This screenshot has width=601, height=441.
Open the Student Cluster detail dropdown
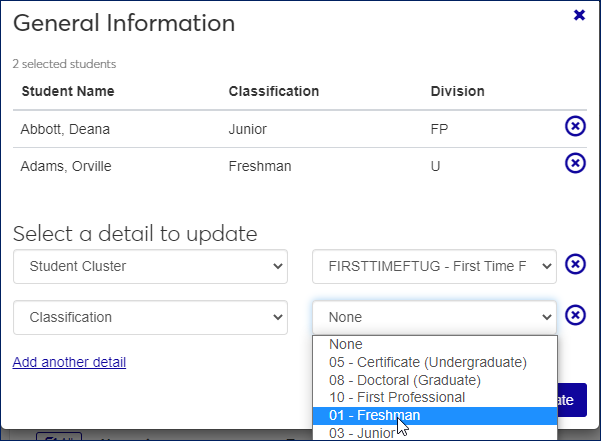pos(150,266)
